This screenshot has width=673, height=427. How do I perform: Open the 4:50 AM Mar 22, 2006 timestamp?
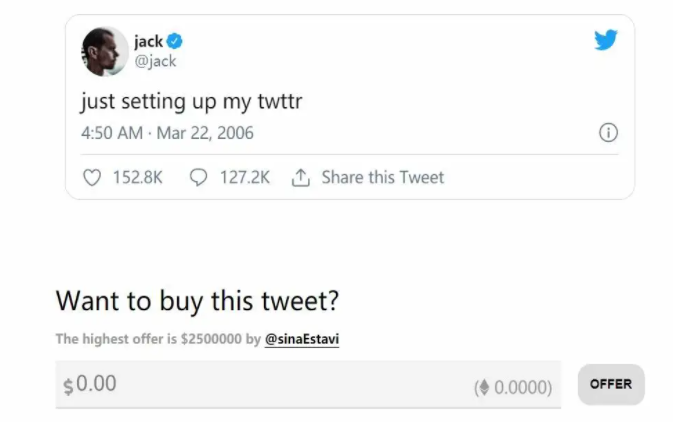point(167,133)
